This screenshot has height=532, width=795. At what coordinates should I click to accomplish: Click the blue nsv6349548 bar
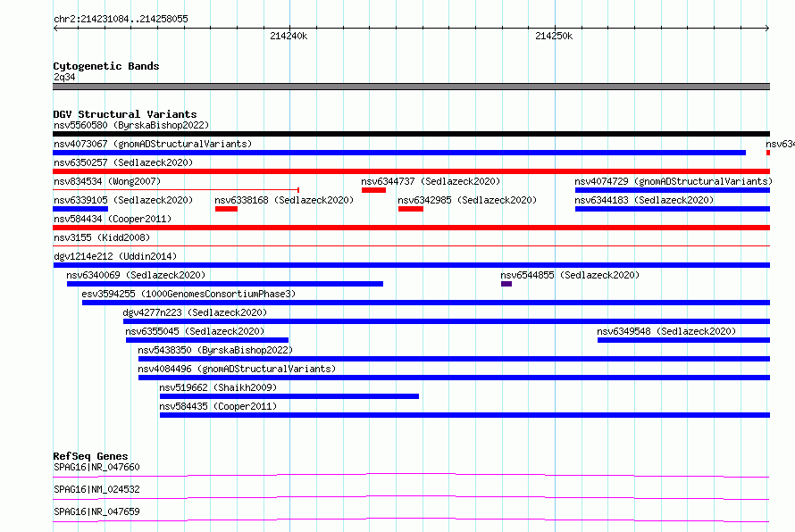click(x=683, y=340)
